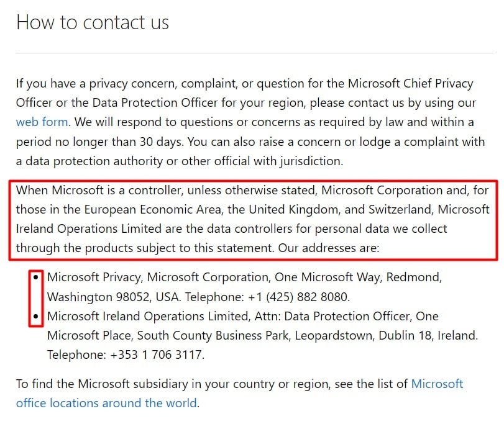This screenshot has height=424, width=504.
Task: Click the phone number +353 1 706 3117
Action: (157, 356)
